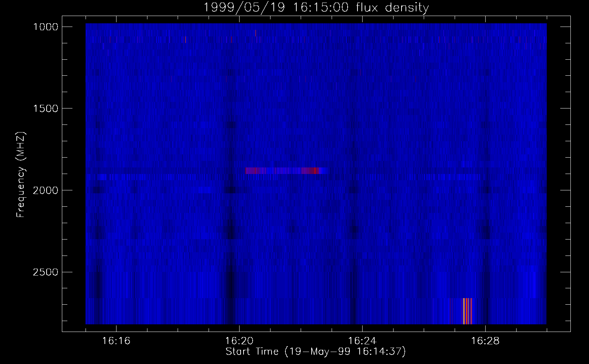Click the 16:24 time tick label
Viewport: 589px width, 364px height.
pyautogui.click(x=362, y=341)
